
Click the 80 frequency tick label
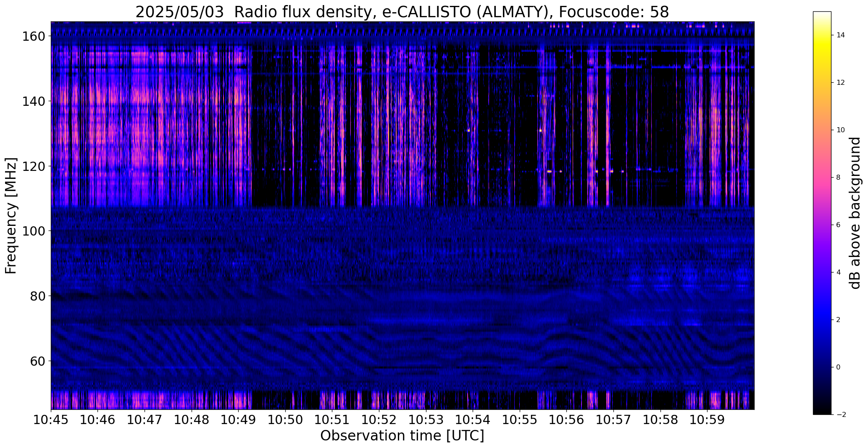pos(37,296)
